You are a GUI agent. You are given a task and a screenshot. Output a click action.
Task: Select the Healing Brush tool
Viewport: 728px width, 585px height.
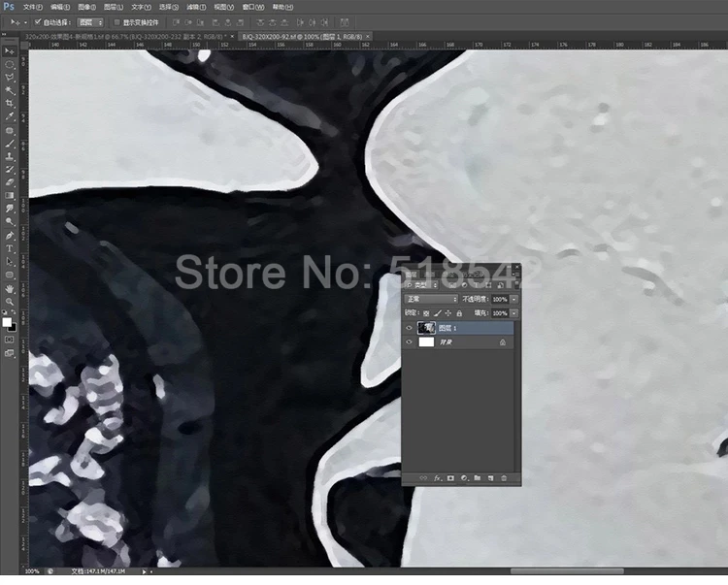[10, 131]
